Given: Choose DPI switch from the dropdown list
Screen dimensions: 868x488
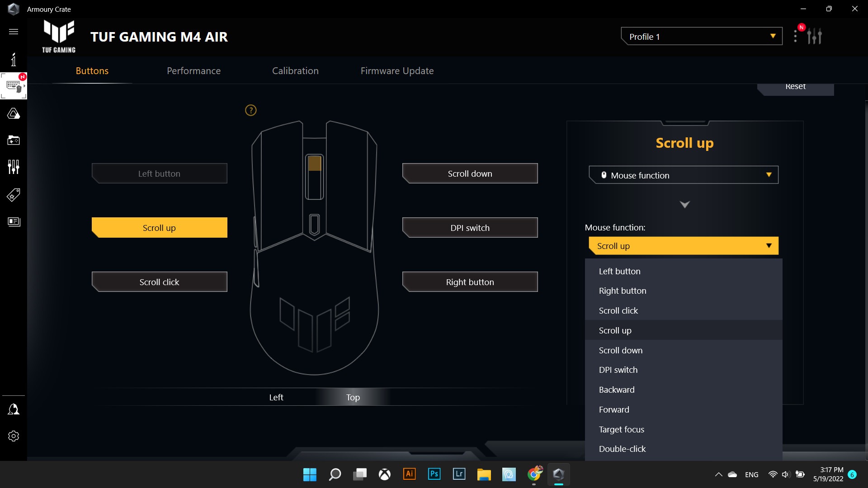Looking at the screenshot, I should point(684,370).
